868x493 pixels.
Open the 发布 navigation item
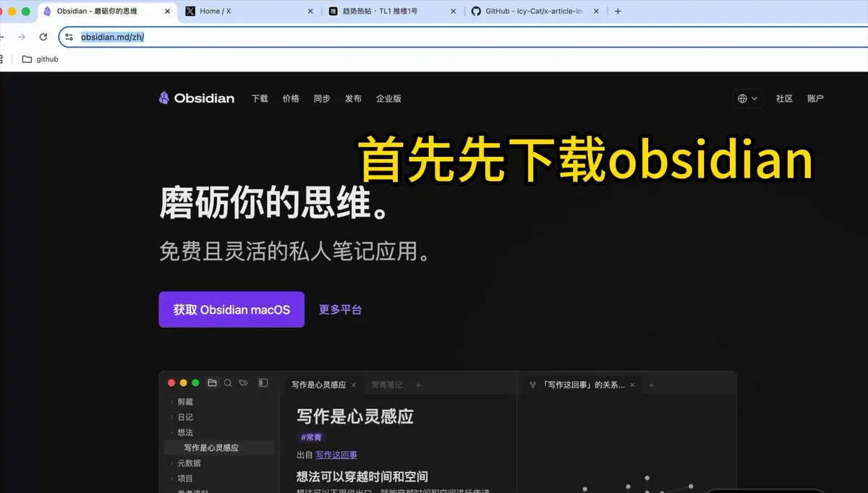coord(353,98)
